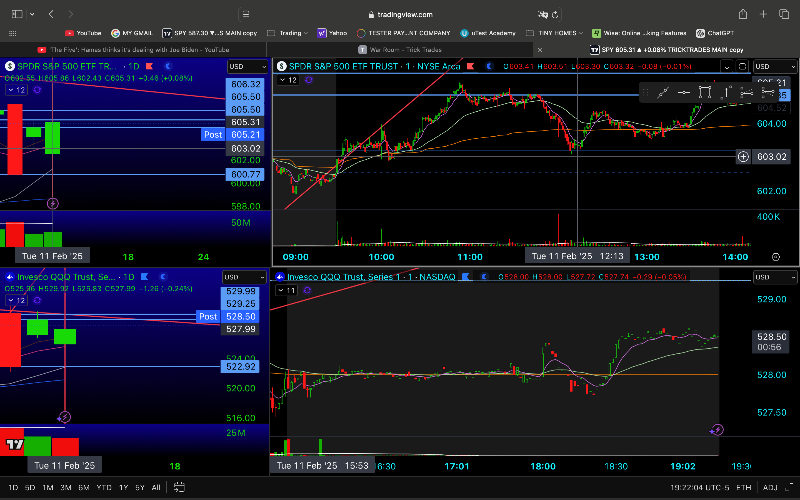Toggle the 11 indicators legend on the QQQ 1-minute chart
The image size is (800, 500).
(287, 290)
